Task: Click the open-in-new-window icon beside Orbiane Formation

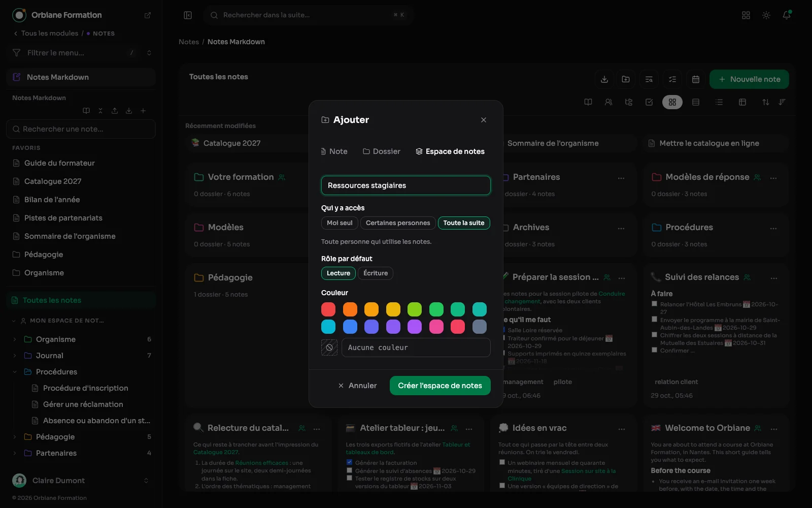Action: [148, 15]
